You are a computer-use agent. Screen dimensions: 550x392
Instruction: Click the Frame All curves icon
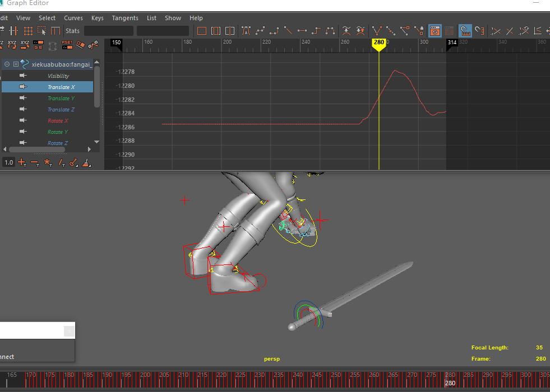coord(202,31)
